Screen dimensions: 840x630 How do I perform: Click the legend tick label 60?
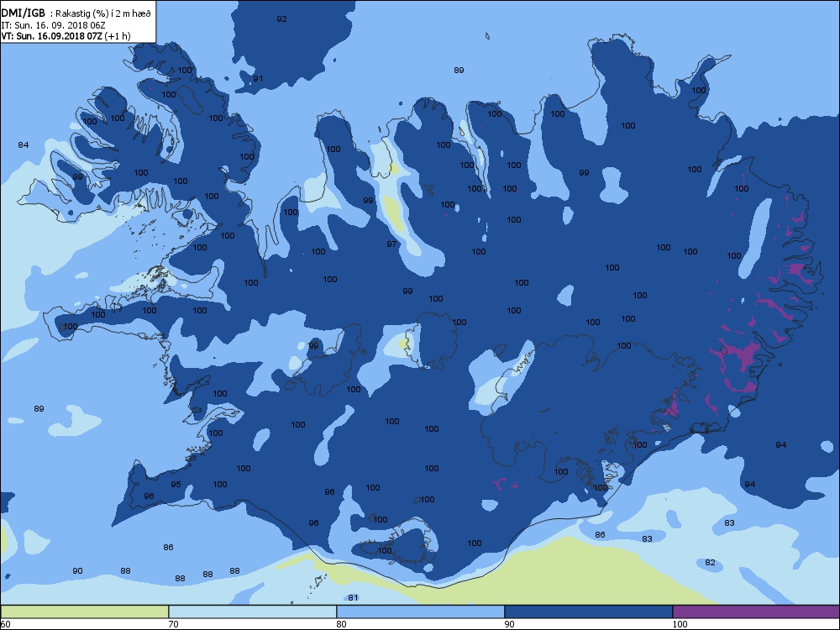pos(5,623)
